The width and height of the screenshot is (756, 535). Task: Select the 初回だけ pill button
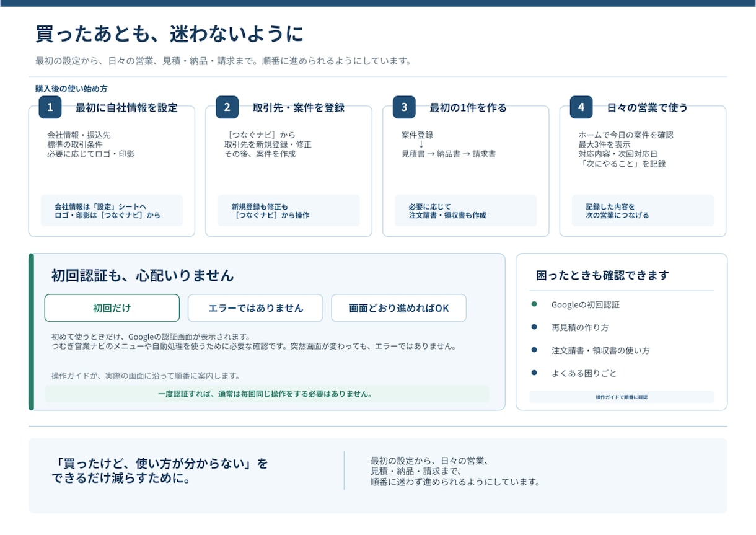[112, 308]
